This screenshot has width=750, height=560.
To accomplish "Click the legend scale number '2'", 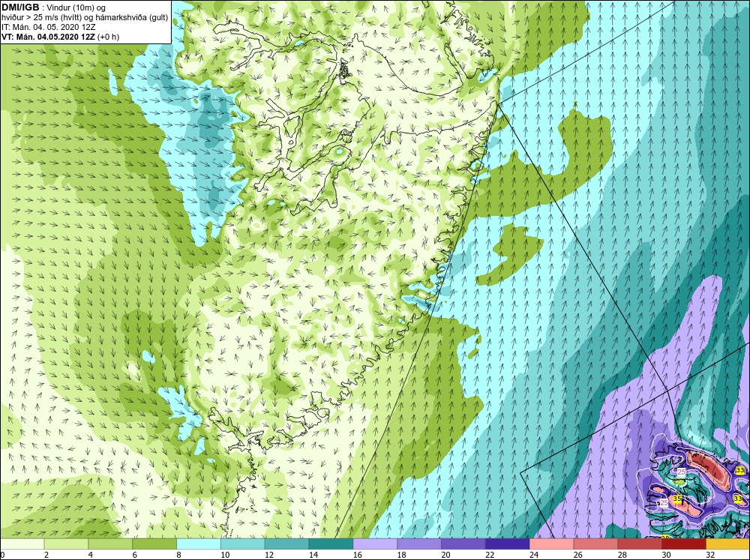I will pyautogui.click(x=46, y=555).
